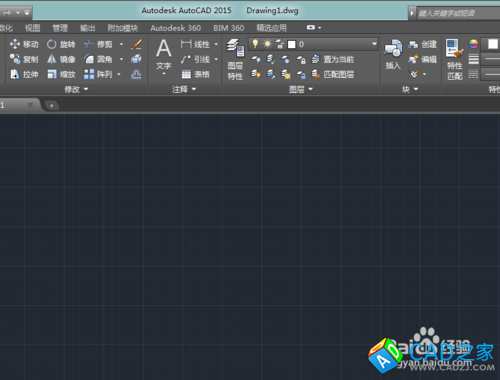The width and height of the screenshot is (500, 380).
Task: Click the keyword search input field
Action: (458, 13)
